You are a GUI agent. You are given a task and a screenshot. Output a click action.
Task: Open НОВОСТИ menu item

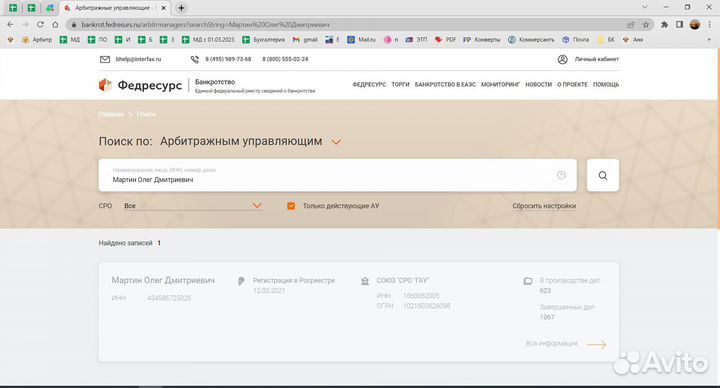[538, 84]
